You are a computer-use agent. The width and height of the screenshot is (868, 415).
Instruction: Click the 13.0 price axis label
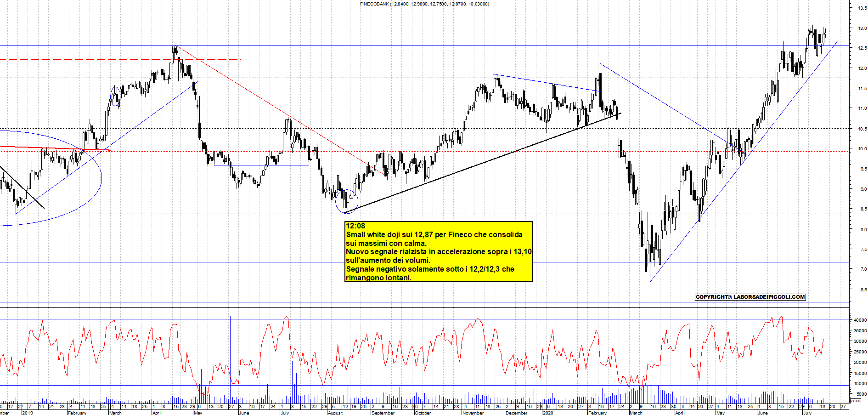[x=862, y=28]
